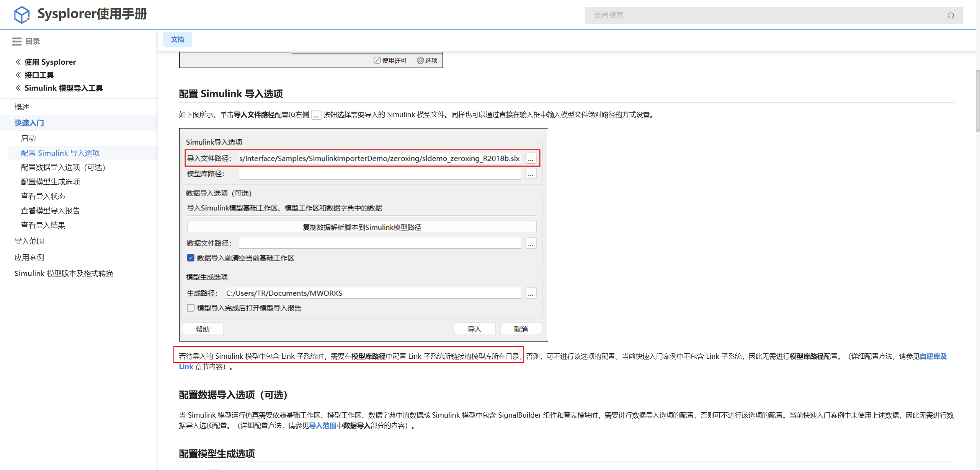
Task: Open 查看导入结果 in sidebar
Action: click(x=43, y=225)
